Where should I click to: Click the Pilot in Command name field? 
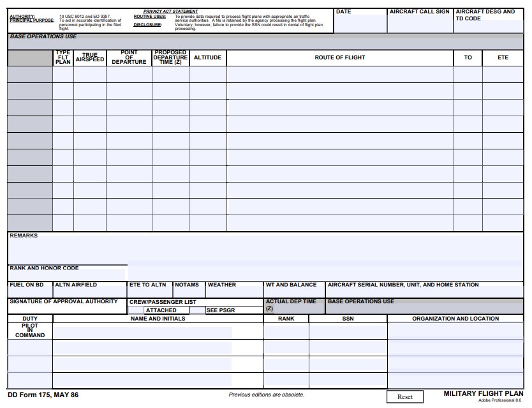coord(142,332)
